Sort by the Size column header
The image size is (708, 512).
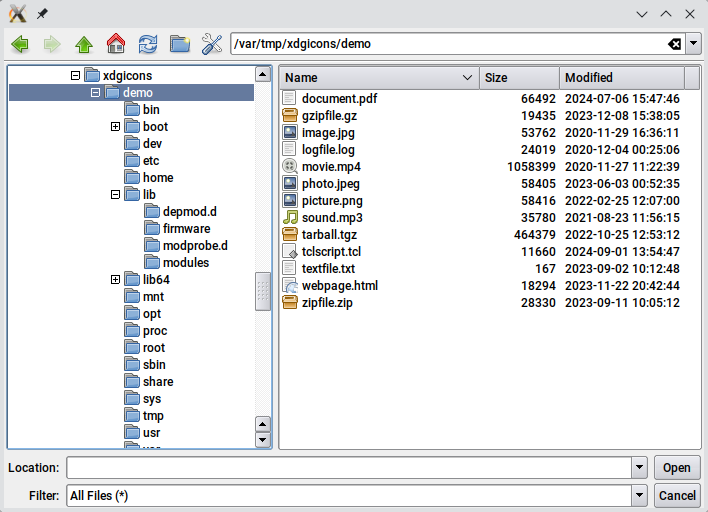(x=519, y=78)
